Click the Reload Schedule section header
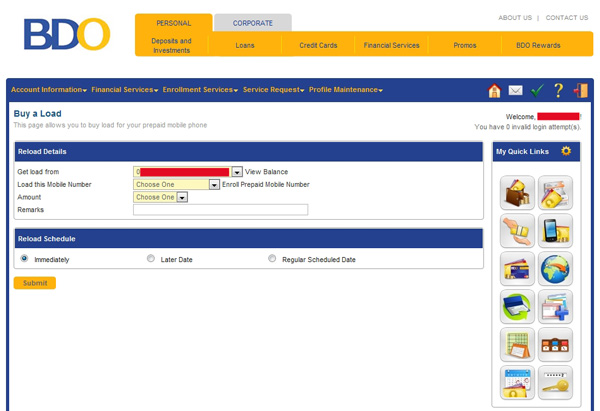 249,239
